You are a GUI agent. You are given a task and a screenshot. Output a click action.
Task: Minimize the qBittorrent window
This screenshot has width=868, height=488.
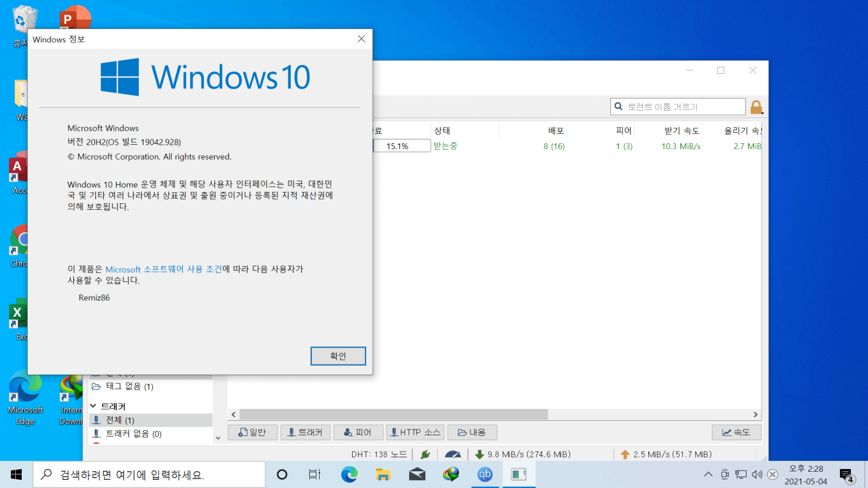pyautogui.click(x=690, y=70)
